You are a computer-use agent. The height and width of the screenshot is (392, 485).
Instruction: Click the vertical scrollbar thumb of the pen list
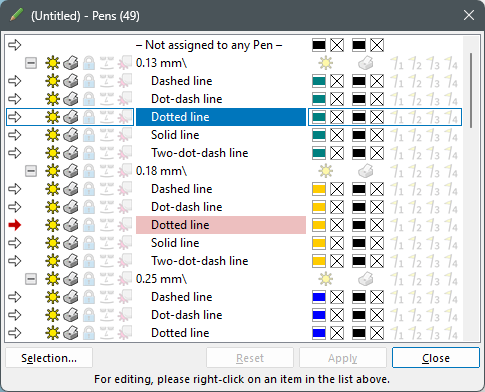471,90
